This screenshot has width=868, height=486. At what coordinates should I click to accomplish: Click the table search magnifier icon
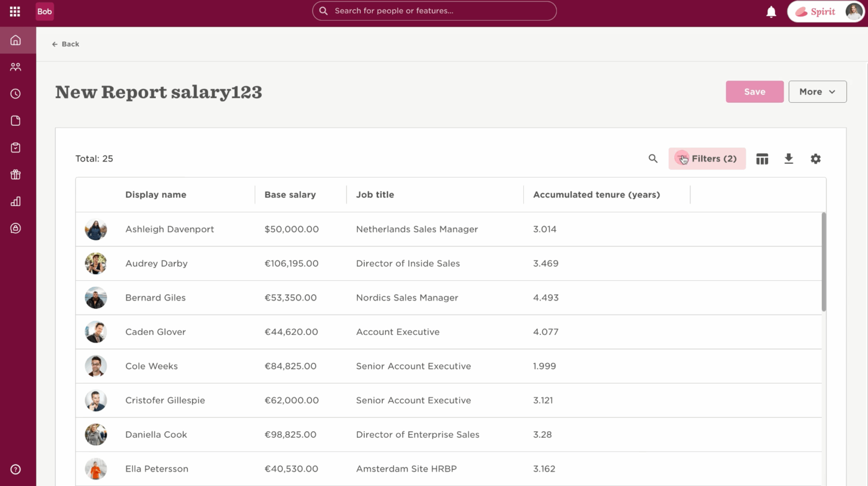[653, 158]
